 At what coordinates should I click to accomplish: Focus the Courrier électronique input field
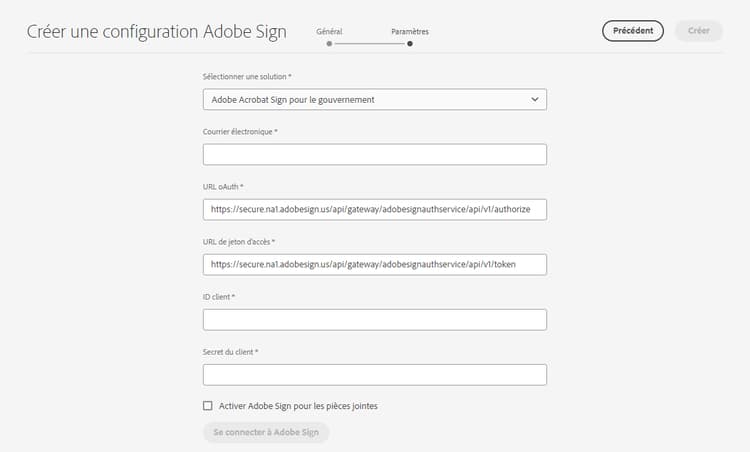[375, 154]
